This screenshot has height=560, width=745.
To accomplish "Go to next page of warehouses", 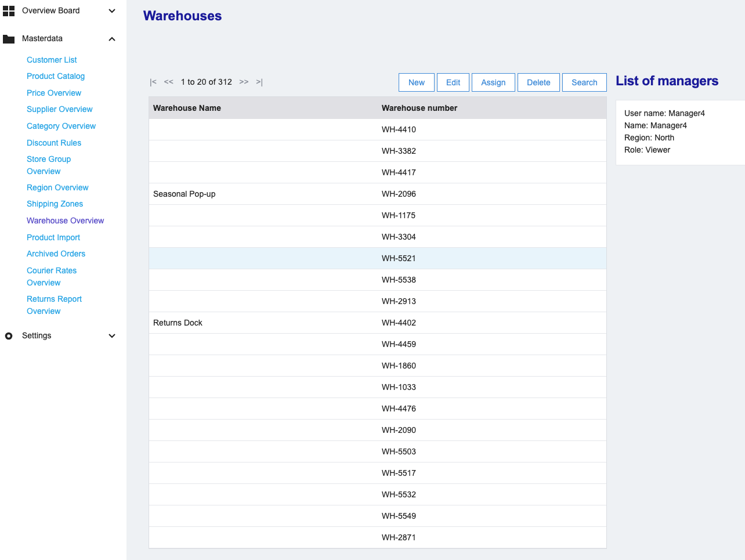I will (244, 82).
